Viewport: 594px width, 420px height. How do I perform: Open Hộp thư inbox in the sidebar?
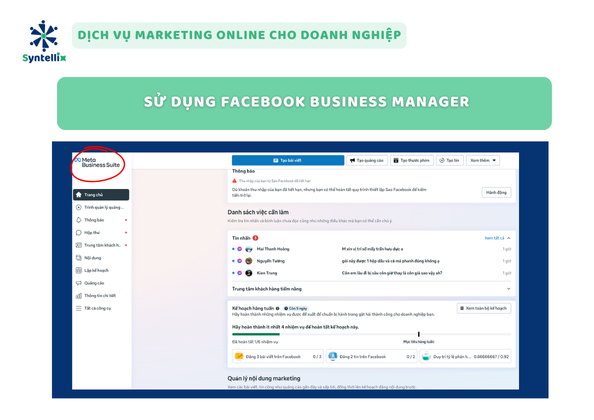coord(101,233)
